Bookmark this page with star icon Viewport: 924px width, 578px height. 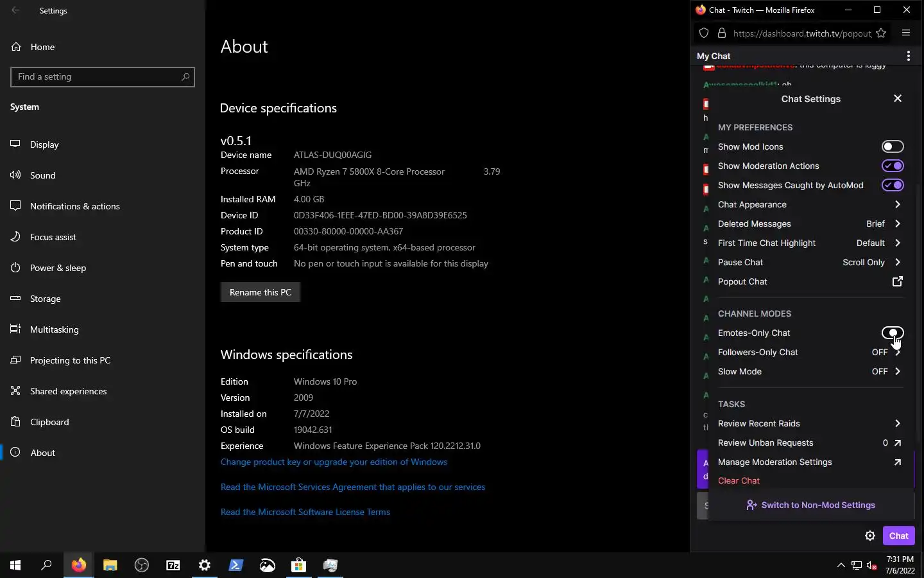[881, 33]
